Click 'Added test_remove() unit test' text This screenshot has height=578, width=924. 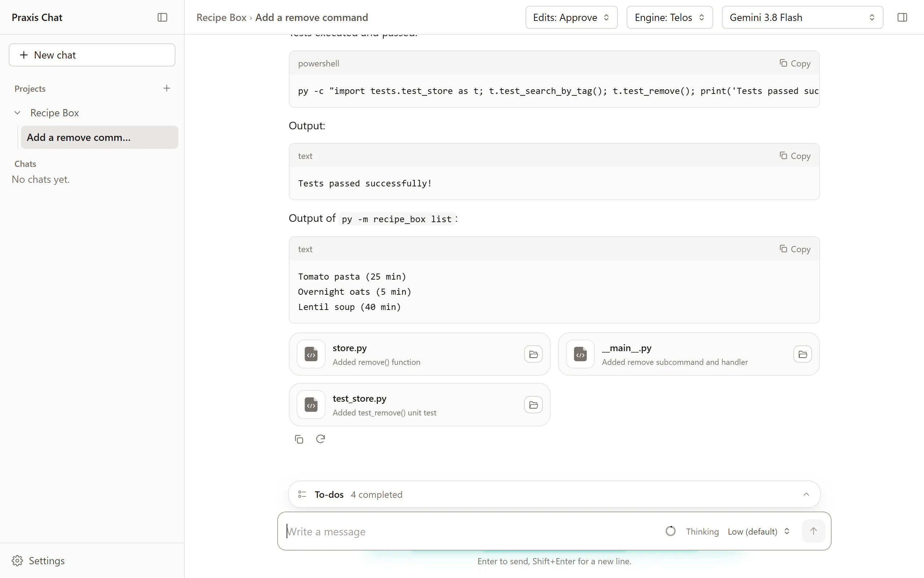click(x=384, y=413)
